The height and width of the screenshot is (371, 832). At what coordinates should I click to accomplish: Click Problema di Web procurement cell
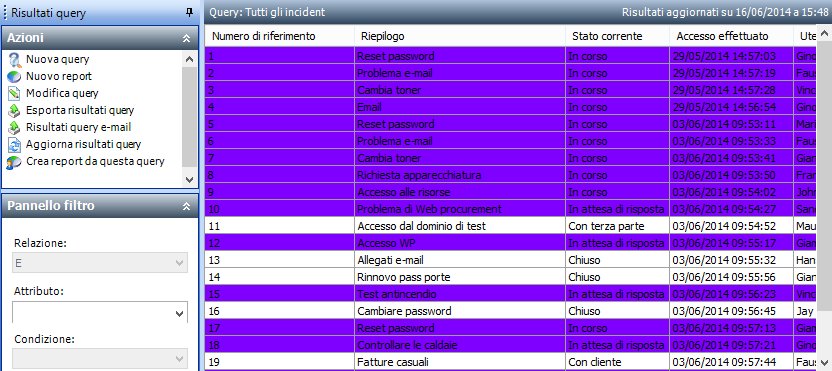coord(460,209)
